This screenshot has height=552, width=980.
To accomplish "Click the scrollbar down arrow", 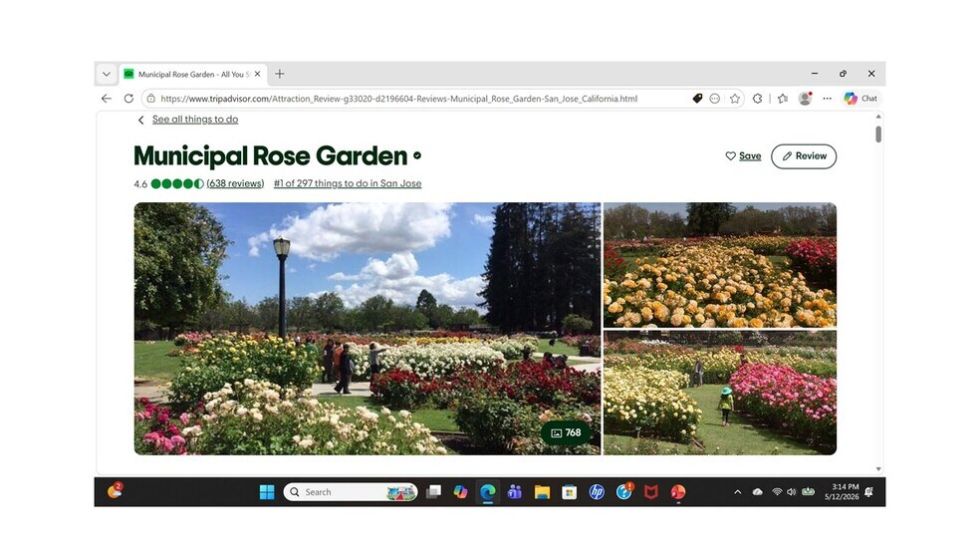I will click(x=878, y=469).
